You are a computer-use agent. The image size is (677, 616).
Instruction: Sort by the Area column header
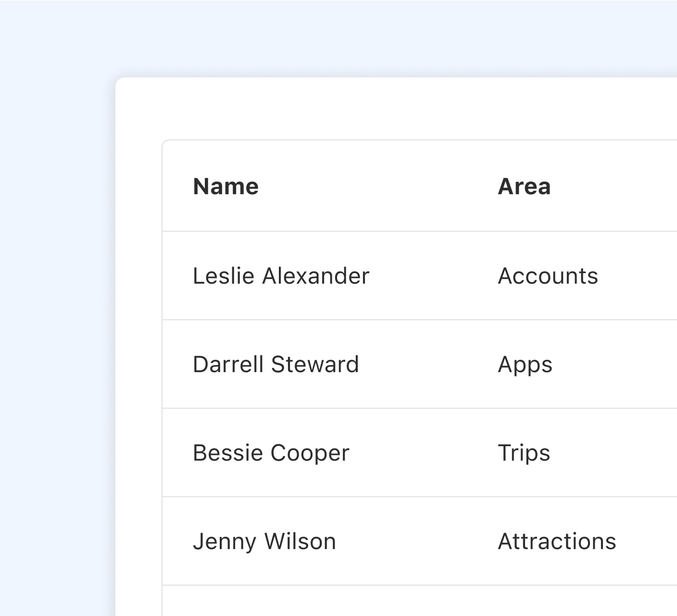[524, 187]
